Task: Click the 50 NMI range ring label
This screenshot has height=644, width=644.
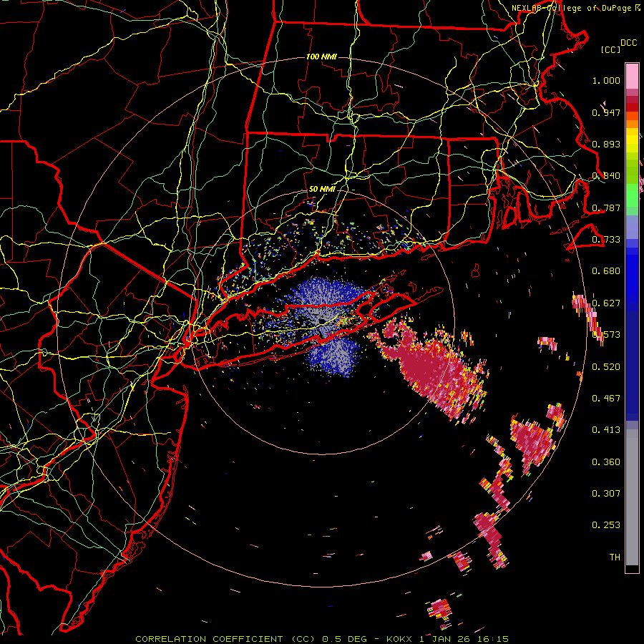Action: pyautogui.click(x=322, y=190)
